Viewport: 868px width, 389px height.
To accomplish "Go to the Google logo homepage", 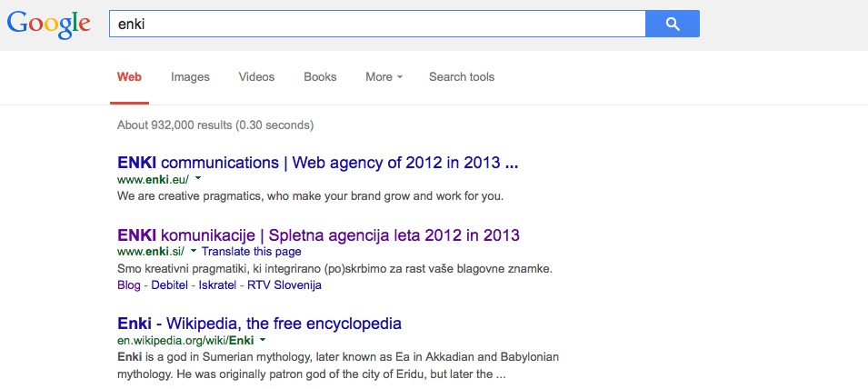I will [x=49, y=25].
